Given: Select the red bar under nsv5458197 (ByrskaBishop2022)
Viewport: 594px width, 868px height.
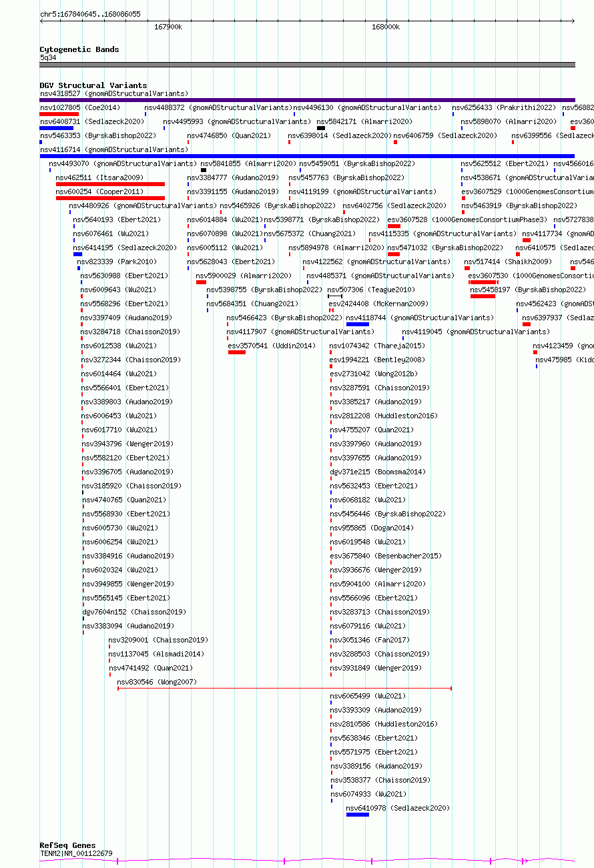Looking at the screenshot, I should coord(483,296).
